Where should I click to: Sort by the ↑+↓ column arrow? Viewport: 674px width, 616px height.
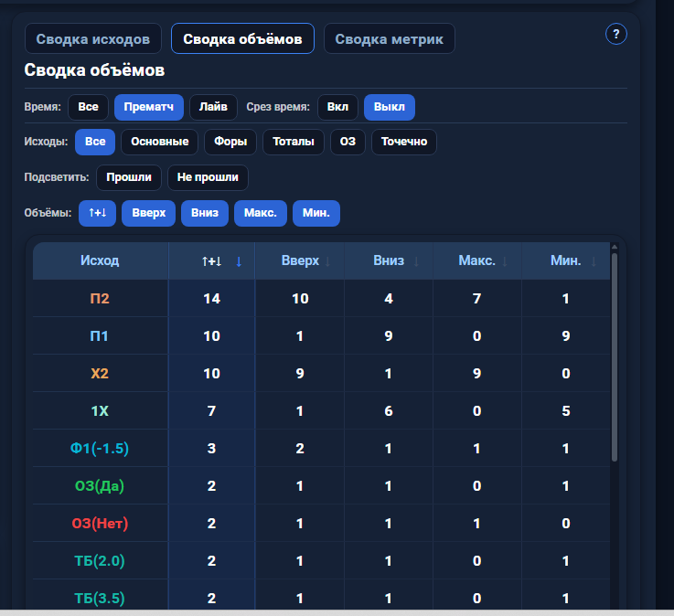[x=239, y=261]
